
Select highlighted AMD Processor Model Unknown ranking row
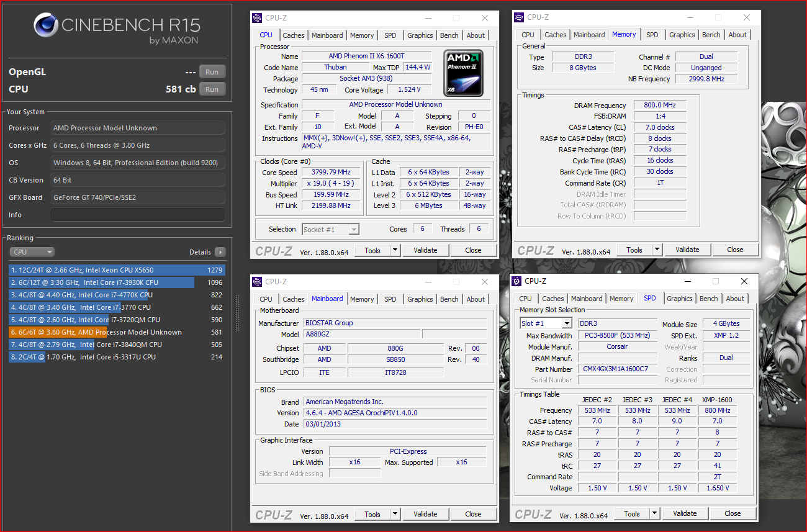pyautogui.click(x=117, y=332)
